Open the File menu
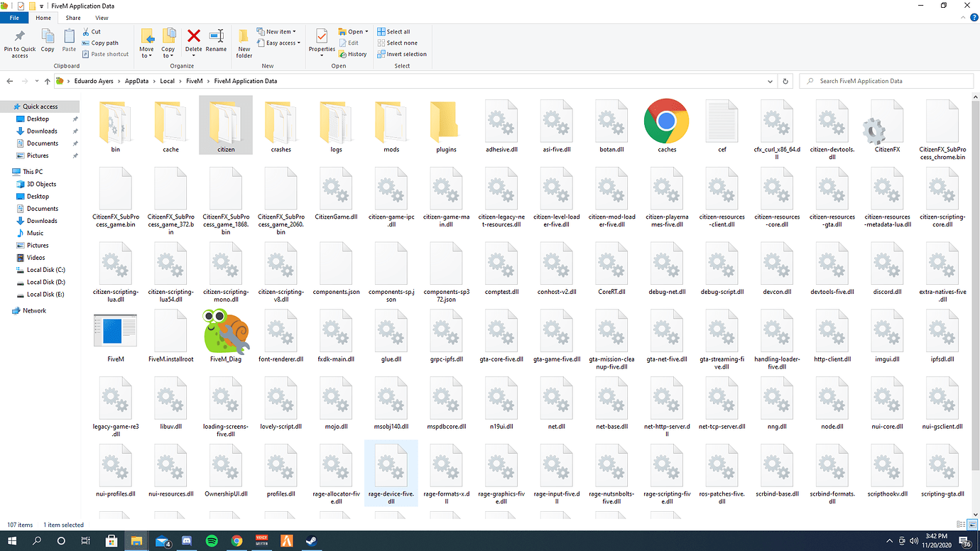980x551 pixels. click(x=13, y=18)
